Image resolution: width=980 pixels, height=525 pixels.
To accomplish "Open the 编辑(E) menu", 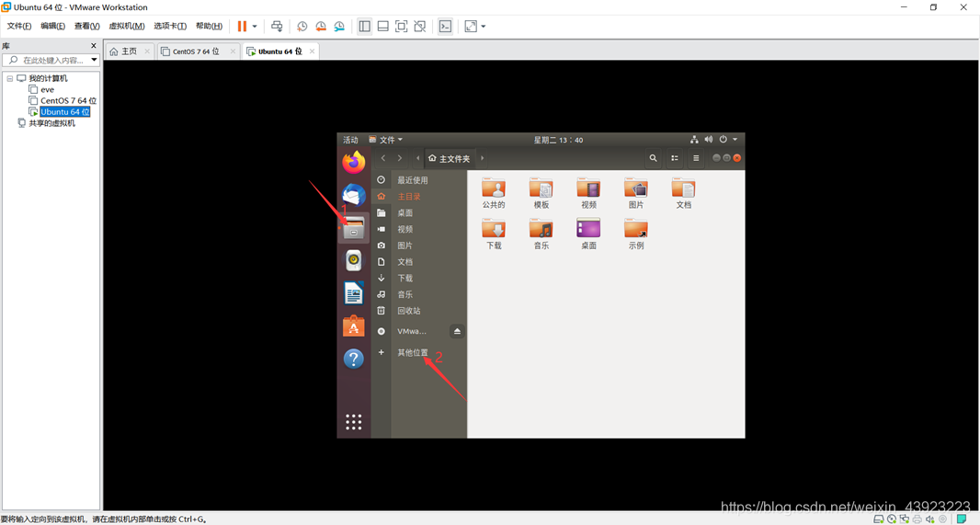I will pos(52,27).
